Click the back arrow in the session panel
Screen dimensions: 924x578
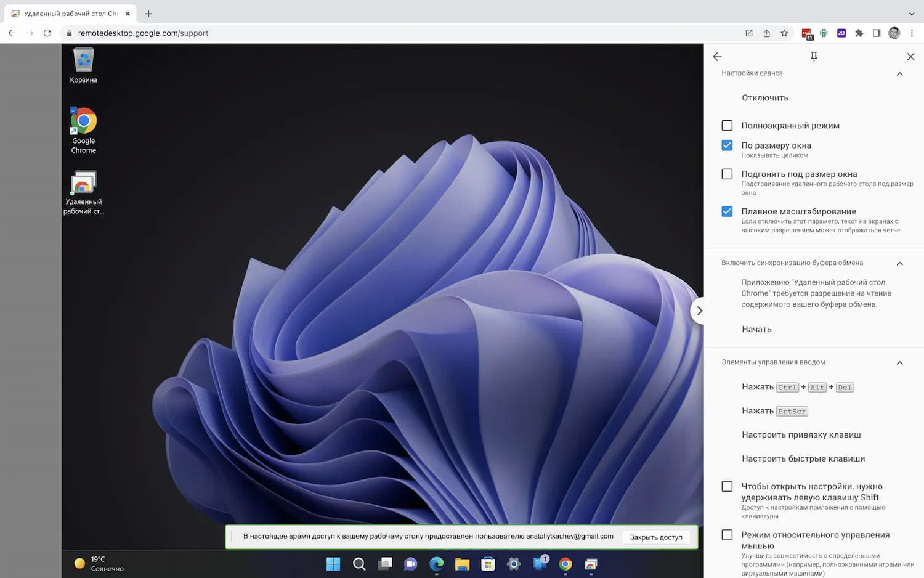coord(716,56)
